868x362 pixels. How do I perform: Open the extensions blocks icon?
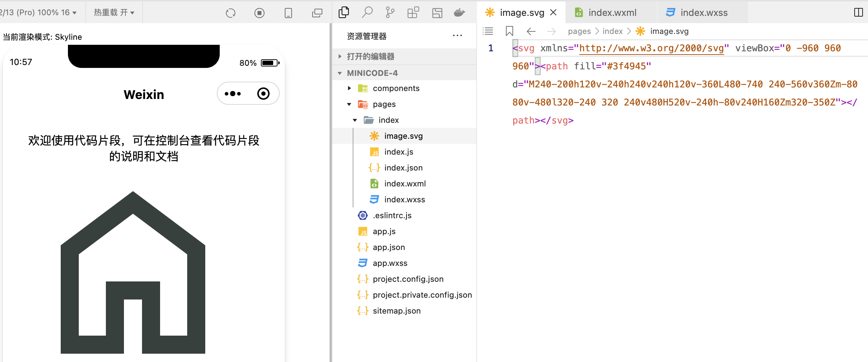[x=413, y=12]
